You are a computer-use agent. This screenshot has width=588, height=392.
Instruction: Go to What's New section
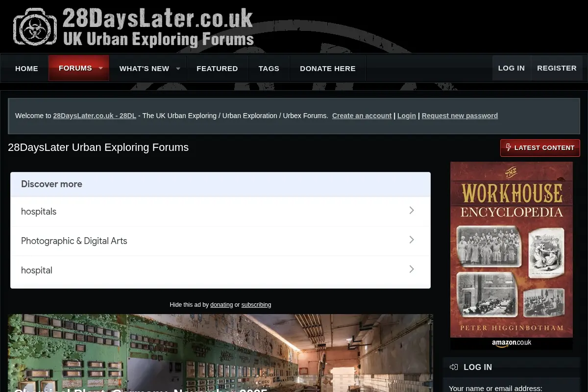pos(144,69)
